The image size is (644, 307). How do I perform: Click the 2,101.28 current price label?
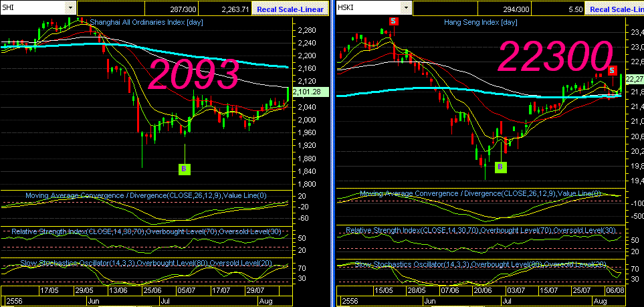tap(310, 91)
